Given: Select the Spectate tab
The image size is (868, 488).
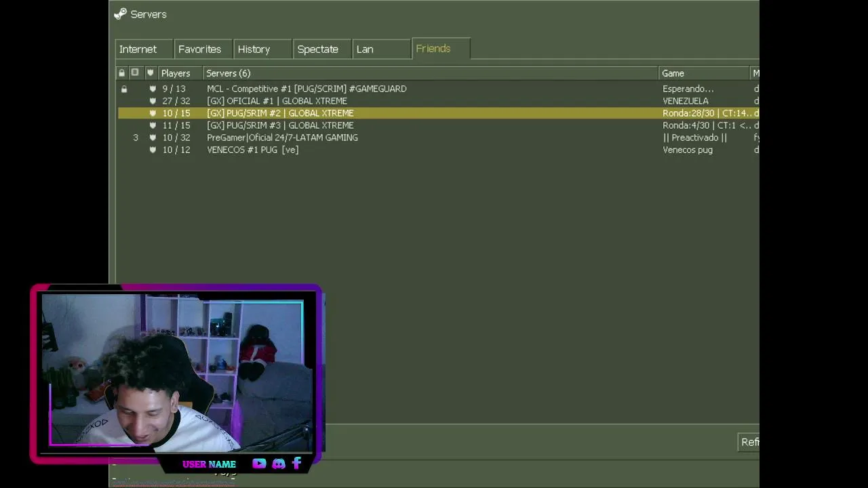Looking at the screenshot, I should pyautogui.click(x=321, y=49).
